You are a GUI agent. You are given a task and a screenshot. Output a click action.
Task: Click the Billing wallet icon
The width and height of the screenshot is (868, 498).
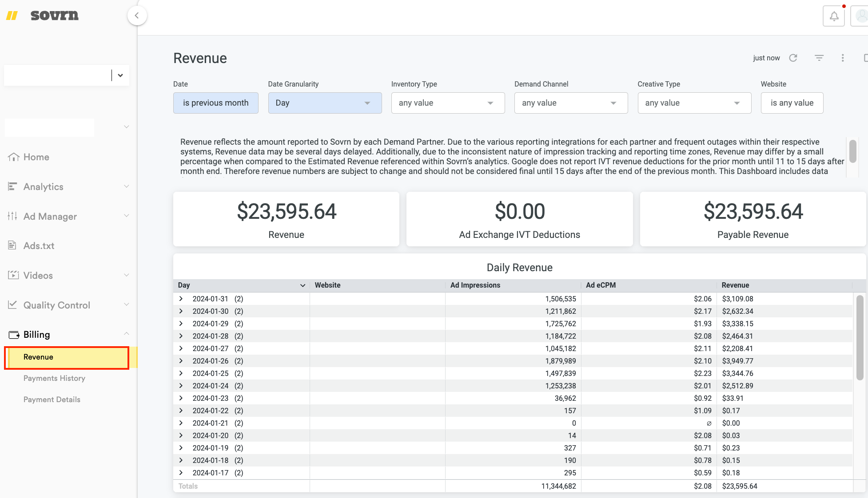[x=14, y=335]
